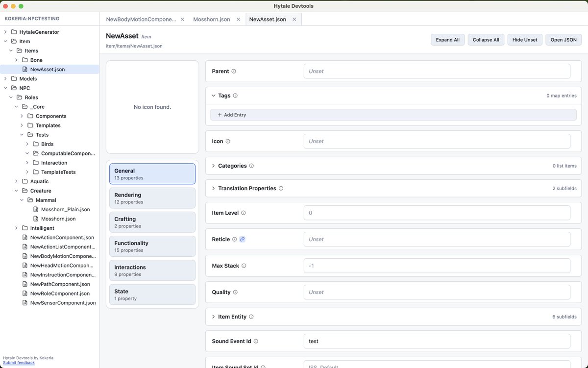This screenshot has width=588, height=368.
Task: Click the Models folder icon
Action: 14,78
